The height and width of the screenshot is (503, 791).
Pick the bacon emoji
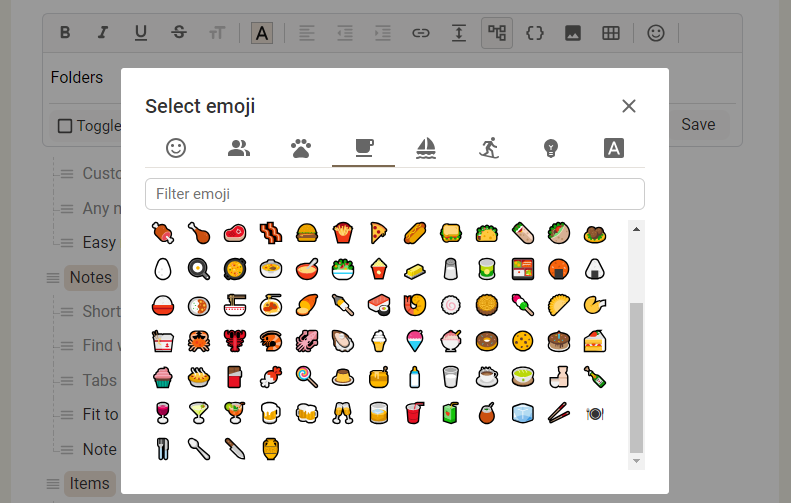[x=271, y=233]
